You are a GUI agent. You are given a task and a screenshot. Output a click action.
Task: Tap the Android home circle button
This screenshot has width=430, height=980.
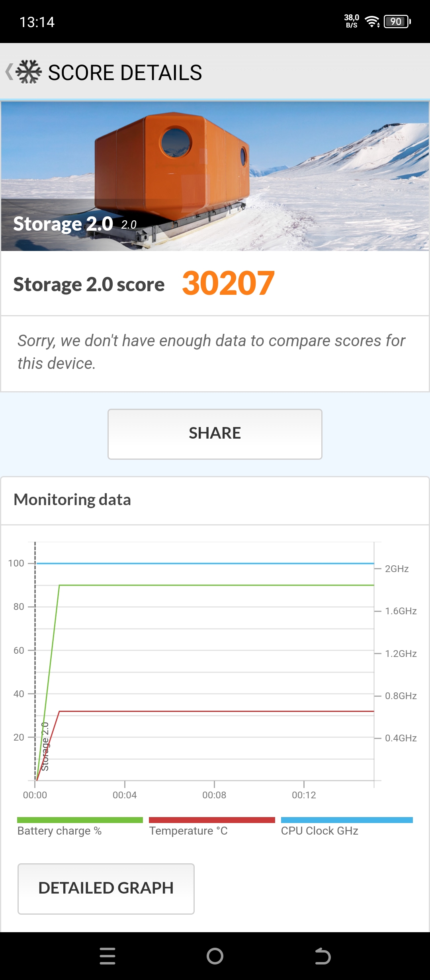[x=215, y=956]
